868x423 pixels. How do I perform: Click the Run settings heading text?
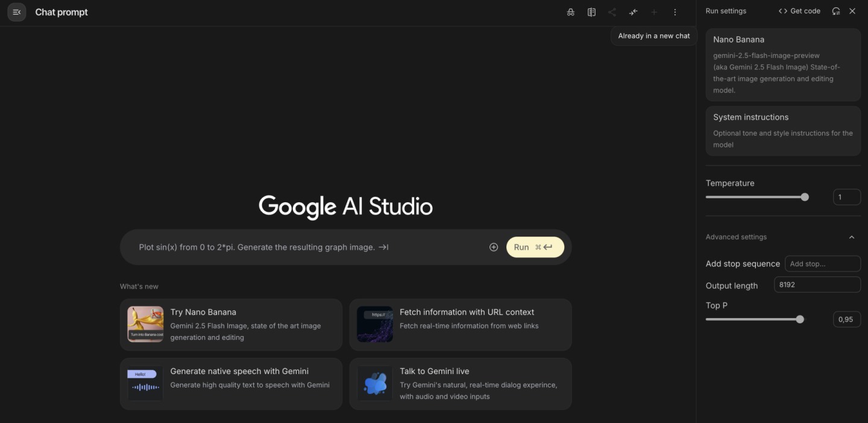pyautogui.click(x=726, y=11)
